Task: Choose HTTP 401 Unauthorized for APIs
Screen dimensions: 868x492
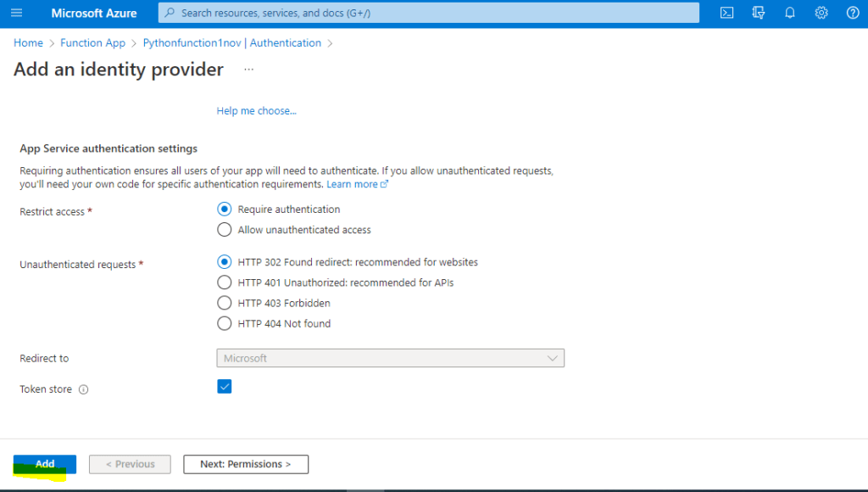Action: point(224,282)
